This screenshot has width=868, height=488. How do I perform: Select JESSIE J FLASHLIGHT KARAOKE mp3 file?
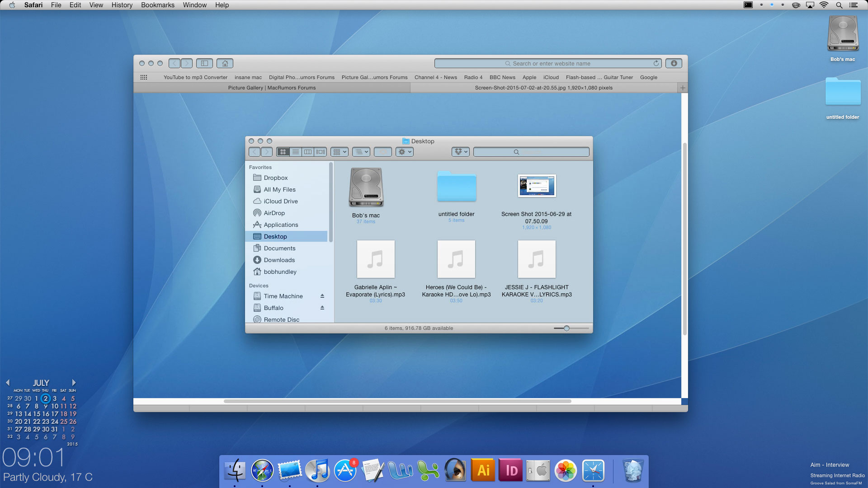tap(537, 259)
